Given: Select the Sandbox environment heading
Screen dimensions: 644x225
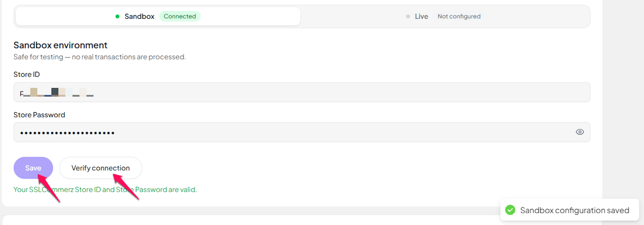Looking at the screenshot, I should coord(60,45).
